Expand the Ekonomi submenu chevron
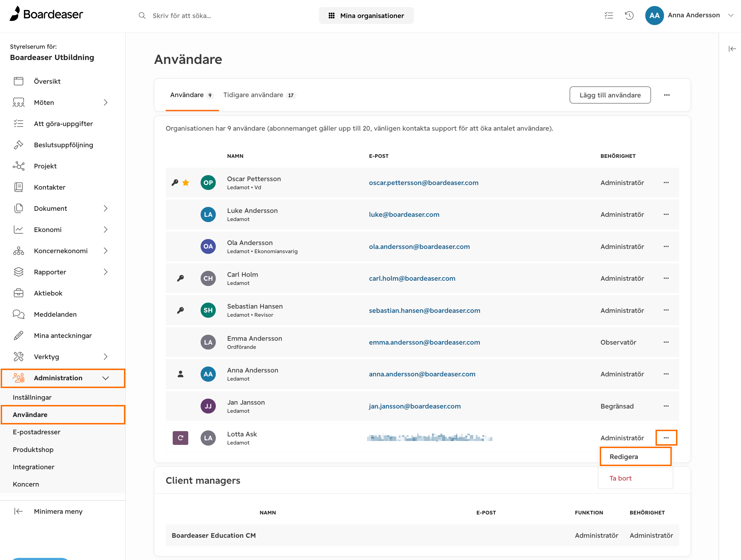The width and height of the screenshot is (741, 560). (x=106, y=230)
